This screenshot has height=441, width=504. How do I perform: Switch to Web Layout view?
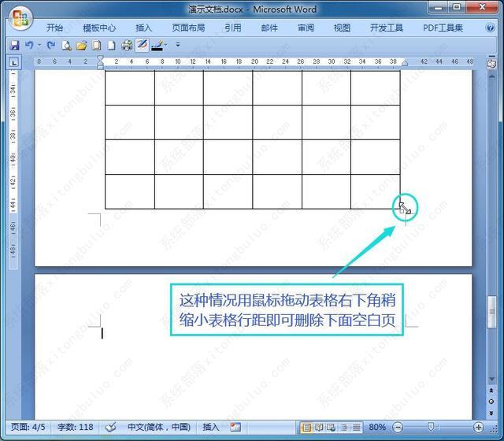coord(331,427)
